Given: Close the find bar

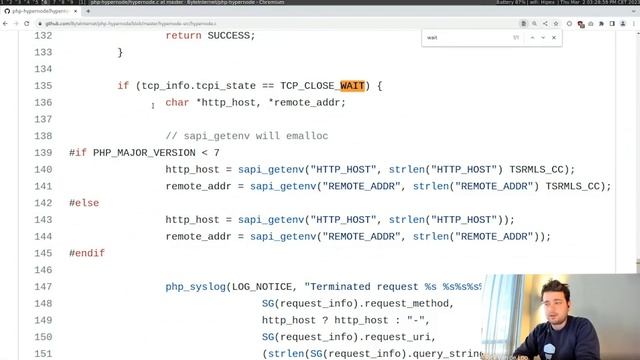Looking at the screenshot, I should (554, 38).
